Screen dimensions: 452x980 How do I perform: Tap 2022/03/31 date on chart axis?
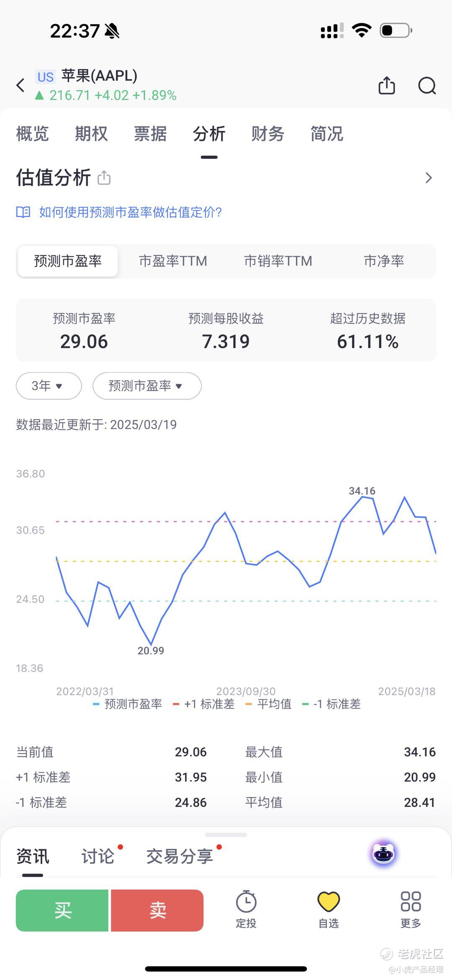(85, 691)
